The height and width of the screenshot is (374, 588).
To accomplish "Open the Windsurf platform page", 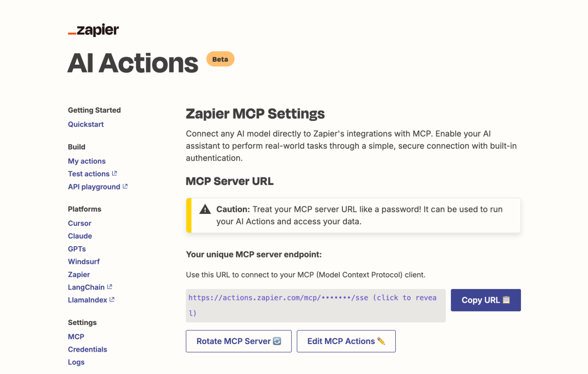I will [x=83, y=261].
